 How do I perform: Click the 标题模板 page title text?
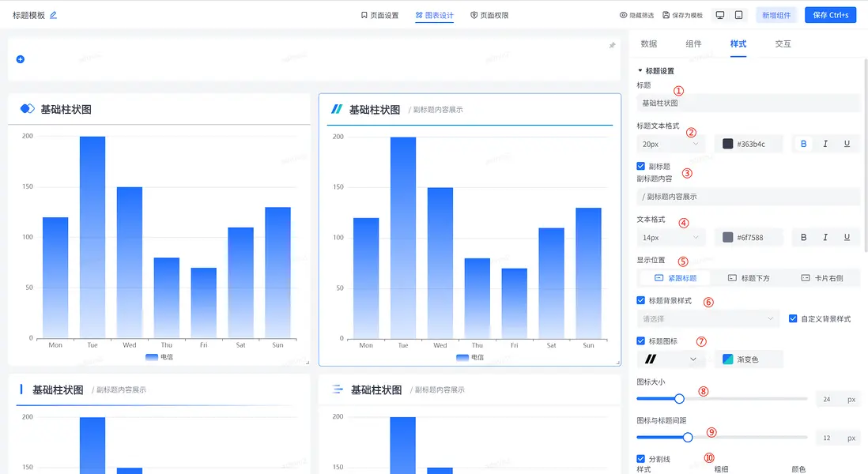28,15
